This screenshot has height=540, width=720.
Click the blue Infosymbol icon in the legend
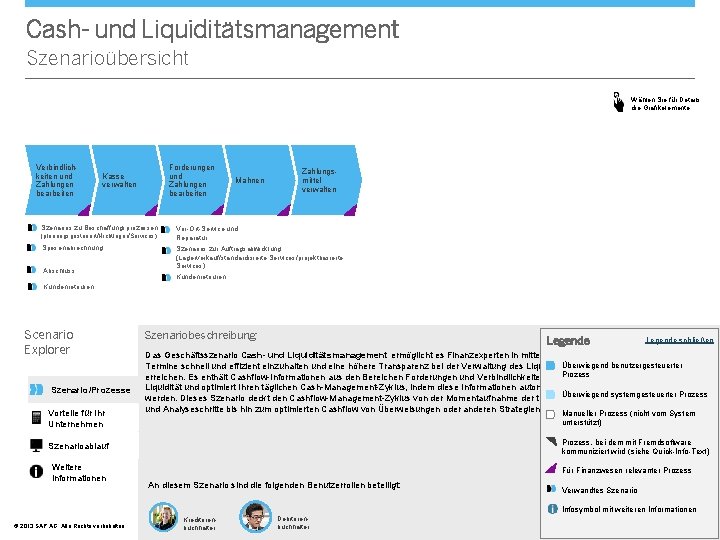tap(552, 509)
